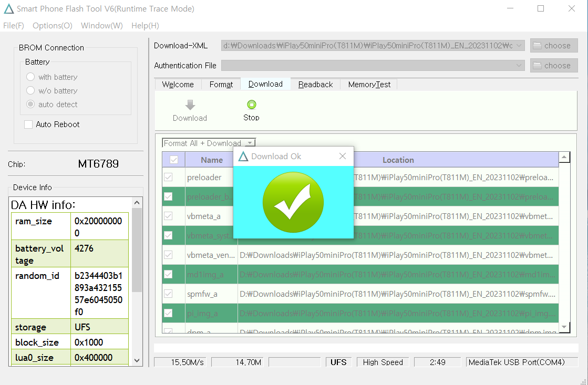Switch to the Format tab
Image resolution: width=588 pixels, height=385 pixels.
[x=221, y=85]
